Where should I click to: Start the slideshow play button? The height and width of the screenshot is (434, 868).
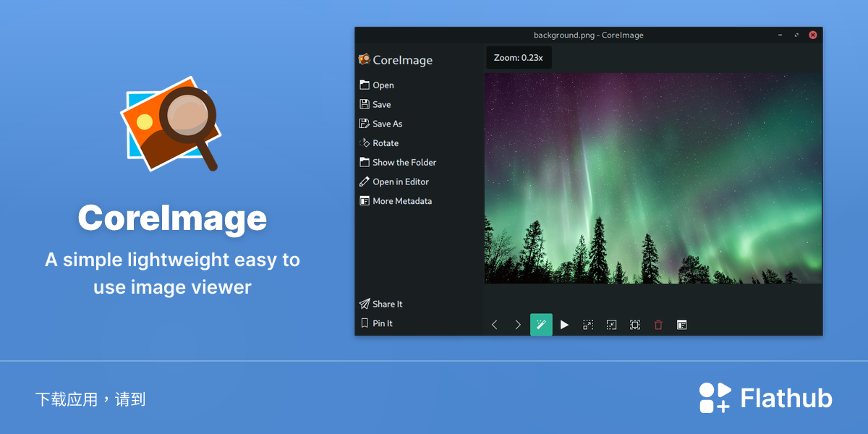pyautogui.click(x=565, y=325)
